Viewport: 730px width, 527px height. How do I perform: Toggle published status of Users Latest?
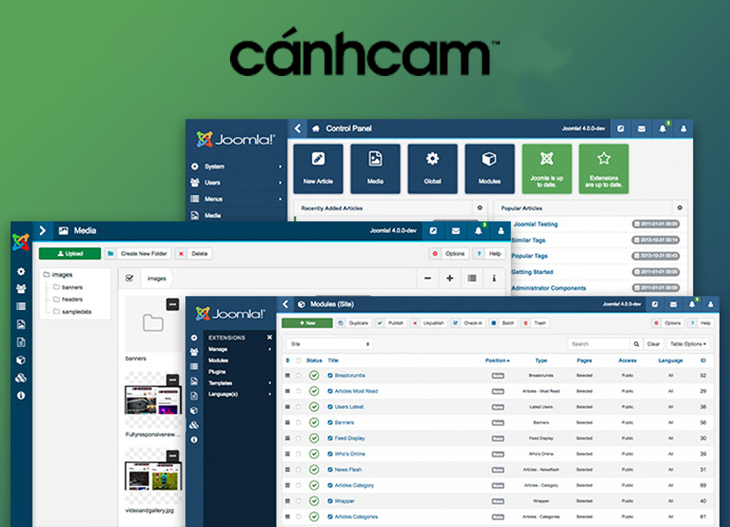click(314, 407)
